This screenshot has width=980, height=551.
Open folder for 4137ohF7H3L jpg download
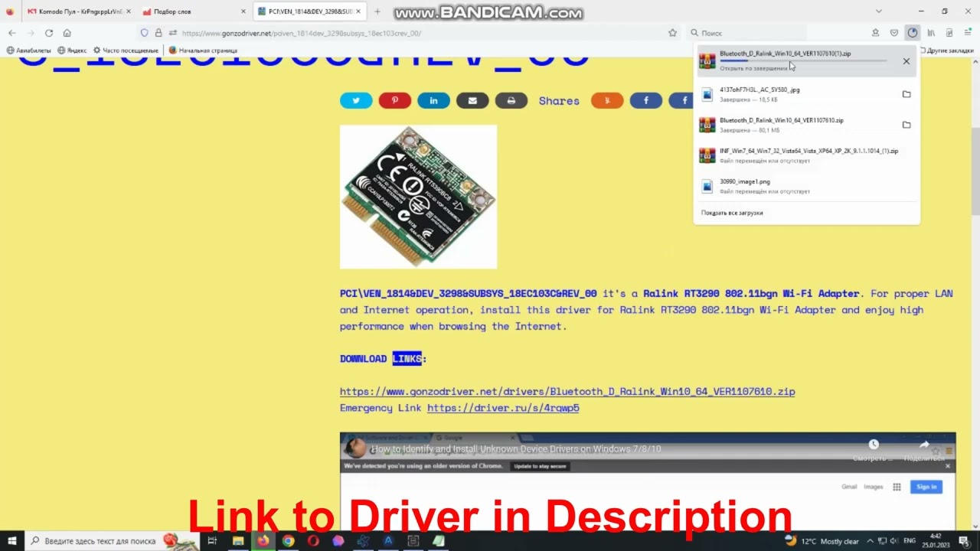[906, 94]
